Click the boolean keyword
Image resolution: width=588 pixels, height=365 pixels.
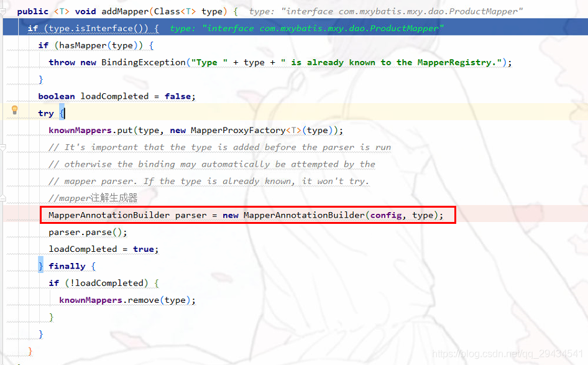pyautogui.click(x=56, y=96)
